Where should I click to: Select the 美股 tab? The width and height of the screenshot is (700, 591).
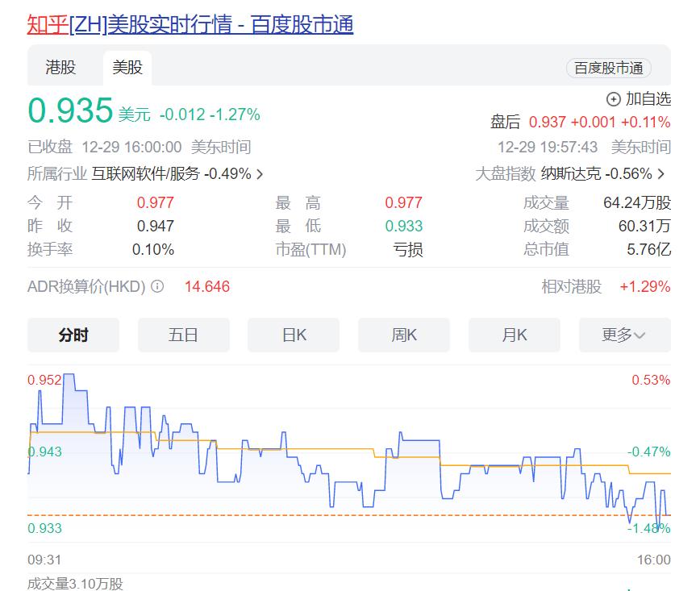tap(127, 68)
